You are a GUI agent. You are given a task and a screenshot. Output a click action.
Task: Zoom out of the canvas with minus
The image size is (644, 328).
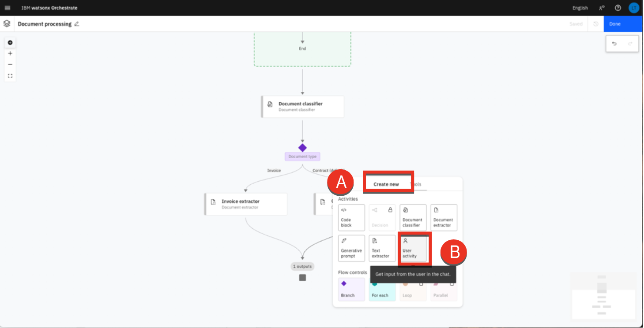pos(10,65)
